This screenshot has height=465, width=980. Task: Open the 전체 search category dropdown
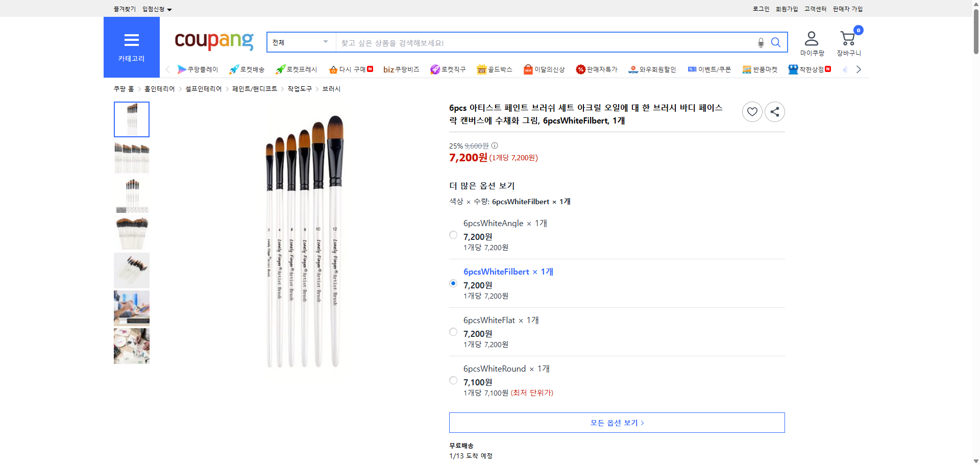tap(301, 42)
